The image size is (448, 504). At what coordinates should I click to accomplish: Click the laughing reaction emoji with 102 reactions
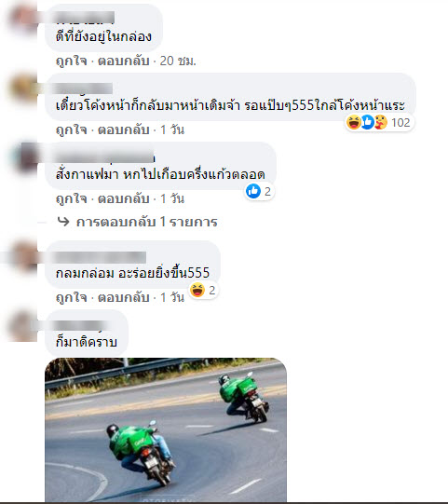coord(354,122)
